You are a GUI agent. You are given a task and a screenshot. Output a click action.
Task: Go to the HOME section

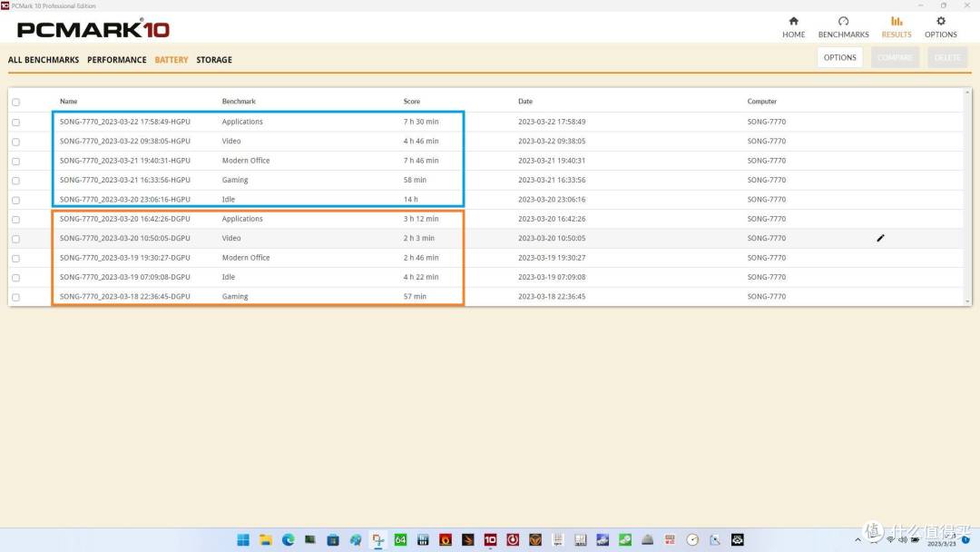tap(793, 27)
